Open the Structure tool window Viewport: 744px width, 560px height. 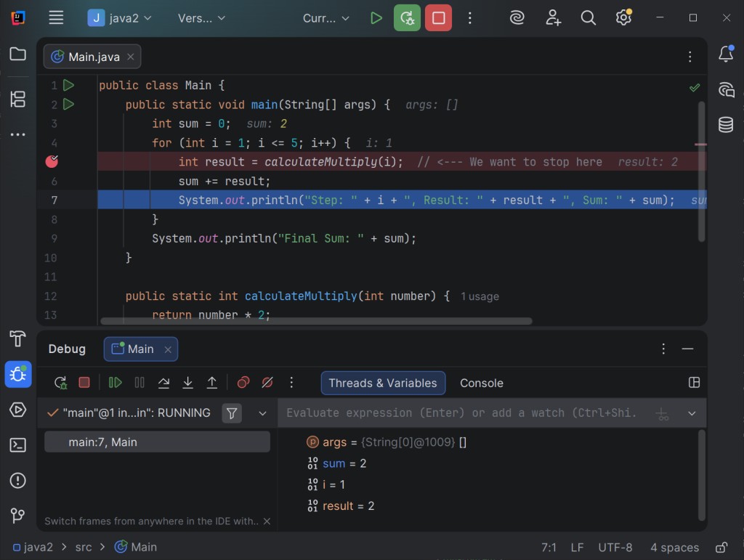pyautogui.click(x=17, y=99)
